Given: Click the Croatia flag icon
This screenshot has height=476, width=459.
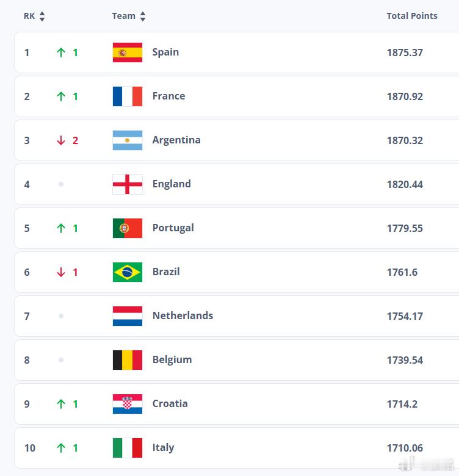Looking at the screenshot, I should [128, 404].
